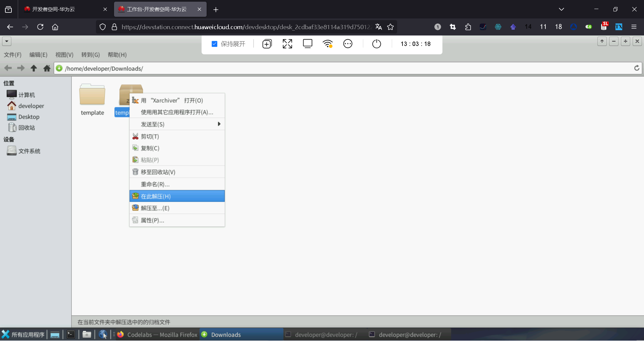Click fullscreen expand arrows icon
Viewport: 644px width, 342px height.
287,44
